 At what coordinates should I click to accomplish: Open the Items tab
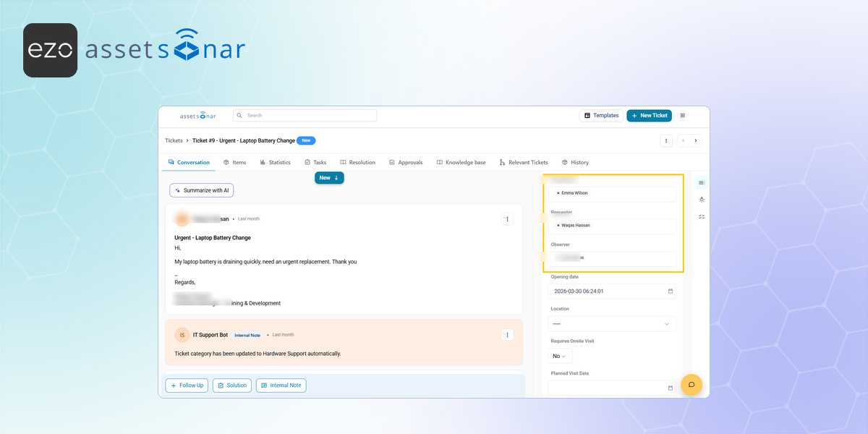tap(235, 163)
